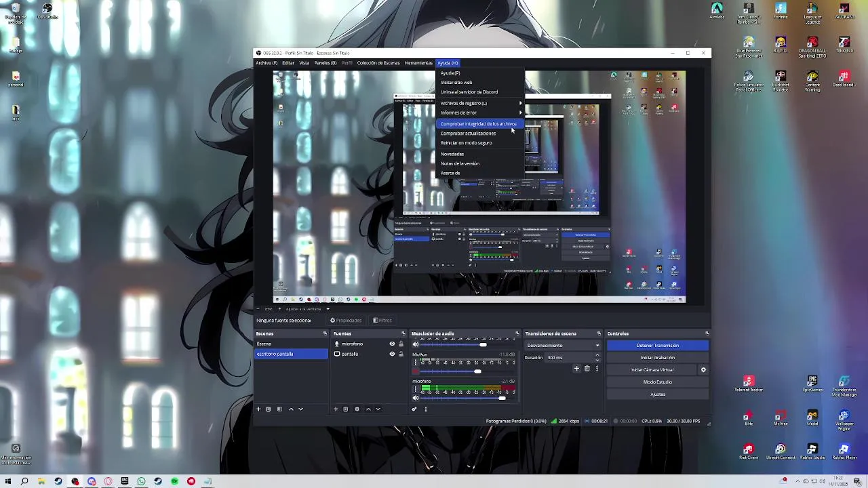Image resolution: width=868 pixels, height=488 pixels.
Task: Open virtual camera settings gear
Action: point(703,370)
